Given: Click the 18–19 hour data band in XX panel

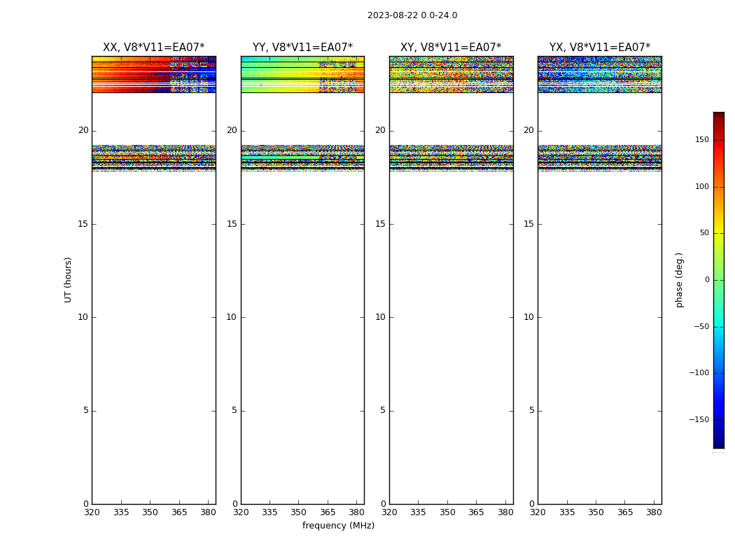Looking at the screenshot, I should tap(154, 158).
